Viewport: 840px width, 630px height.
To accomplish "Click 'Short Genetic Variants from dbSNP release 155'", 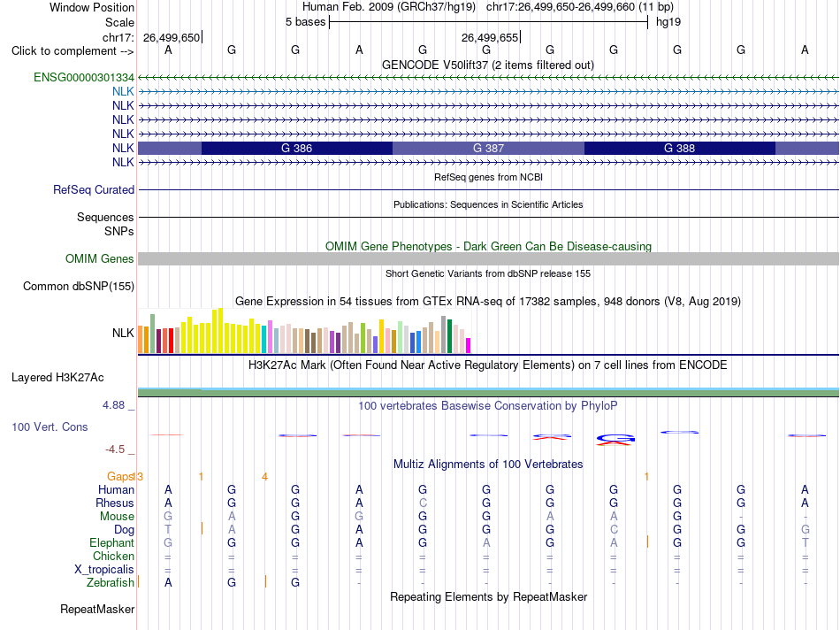I will click(x=488, y=273).
